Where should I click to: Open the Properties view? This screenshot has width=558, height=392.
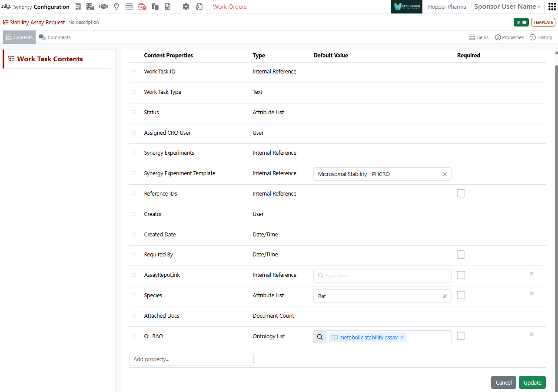pyautogui.click(x=509, y=37)
